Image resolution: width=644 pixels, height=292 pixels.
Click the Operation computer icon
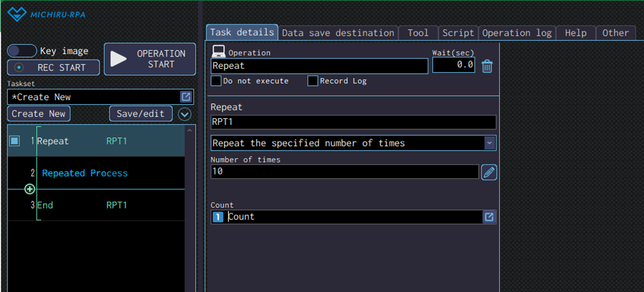coord(218,52)
